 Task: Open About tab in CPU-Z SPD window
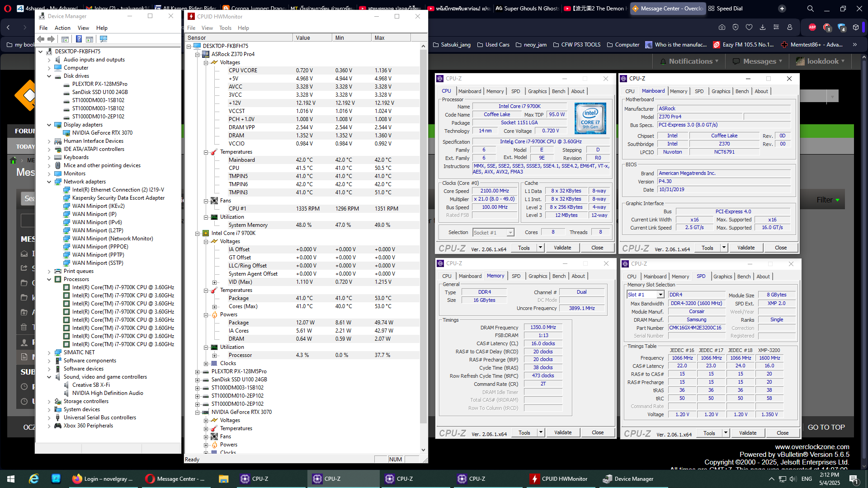point(763,277)
